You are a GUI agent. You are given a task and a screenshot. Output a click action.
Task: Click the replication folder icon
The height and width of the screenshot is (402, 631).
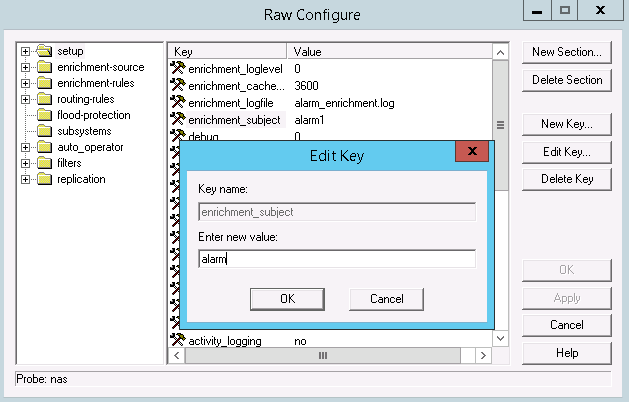(44, 179)
